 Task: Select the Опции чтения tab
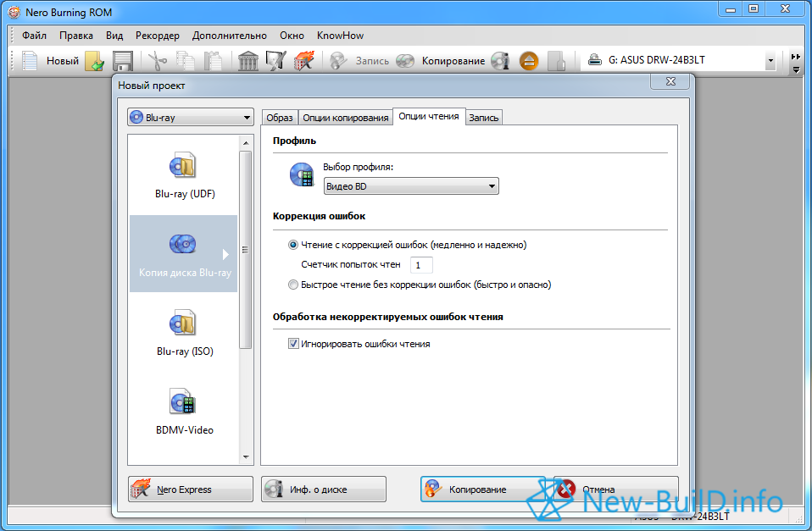click(x=429, y=117)
